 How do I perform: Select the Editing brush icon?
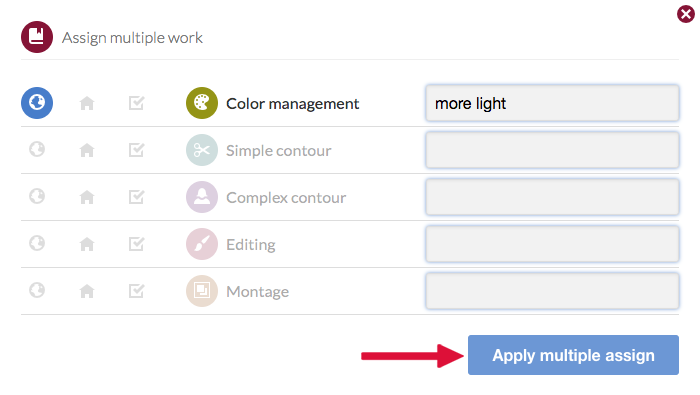point(202,244)
